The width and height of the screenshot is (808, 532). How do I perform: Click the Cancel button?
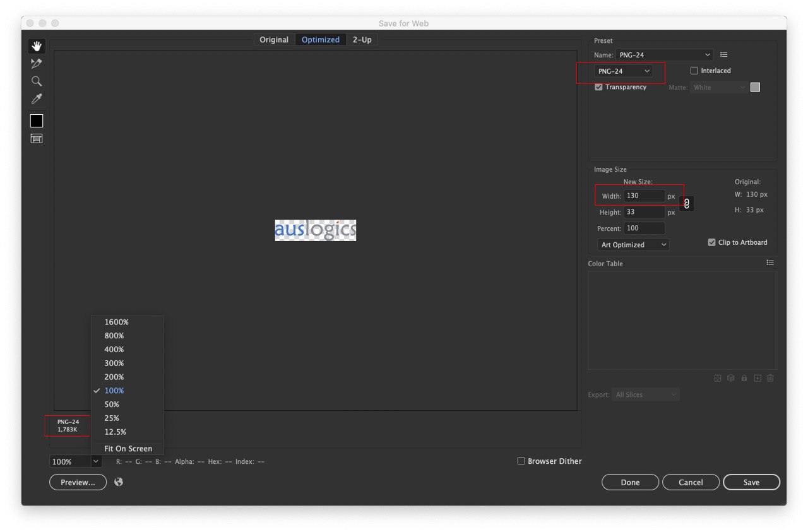(691, 482)
